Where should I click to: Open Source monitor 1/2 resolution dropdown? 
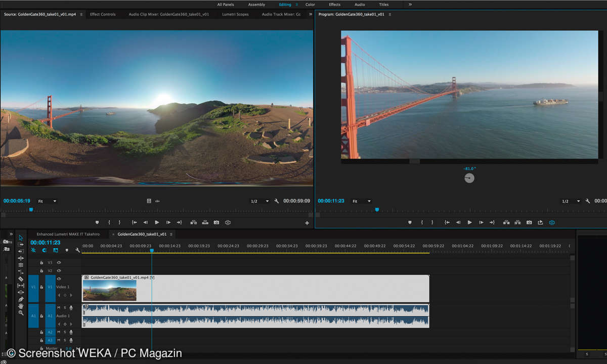coord(260,201)
